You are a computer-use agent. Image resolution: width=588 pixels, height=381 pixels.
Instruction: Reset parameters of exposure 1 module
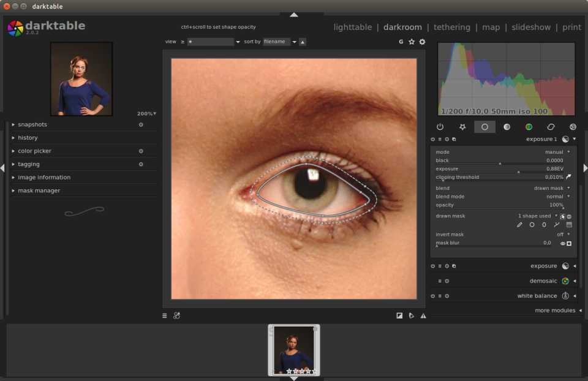447,139
